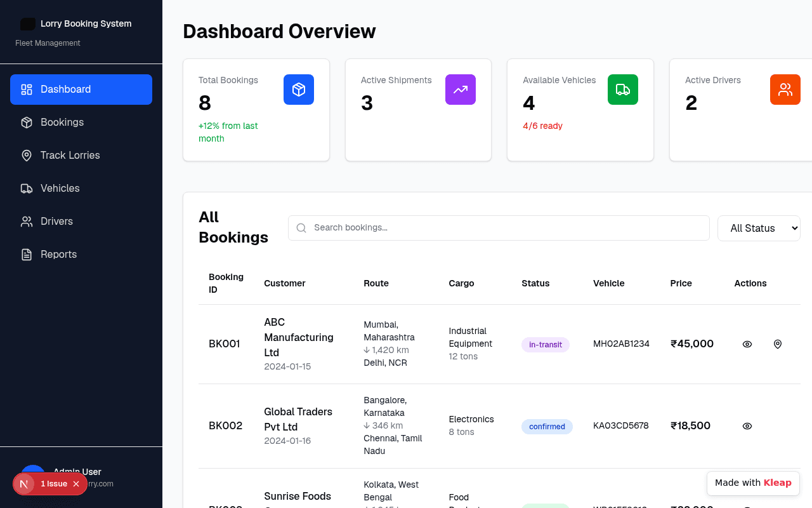Click the Total Bookings card
The height and width of the screenshot is (508, 812).
tap(256, 110)
